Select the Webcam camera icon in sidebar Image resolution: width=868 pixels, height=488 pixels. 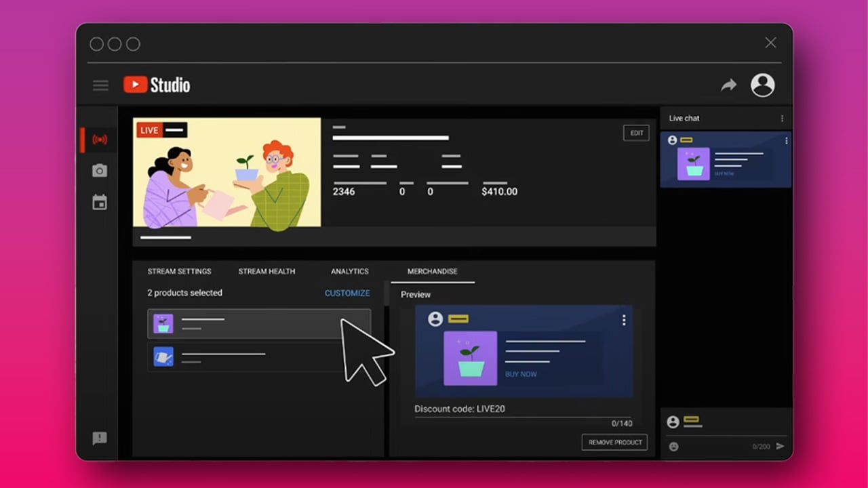coord(100,171)
